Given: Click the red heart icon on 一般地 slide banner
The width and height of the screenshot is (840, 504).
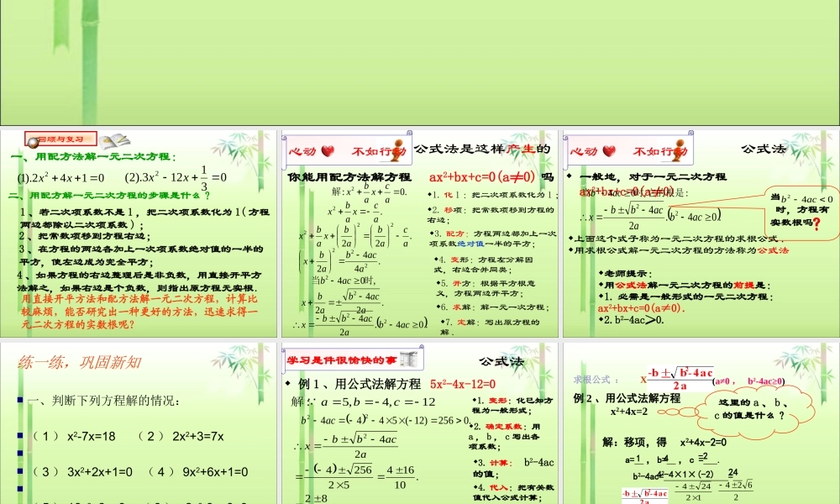Looking at the screenshot, I should (609, 151).
